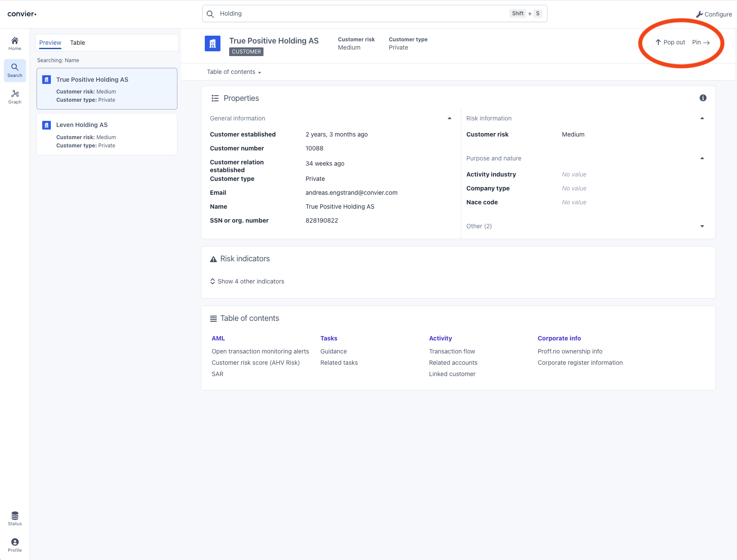The image size is (737, 560).
Task: Go to SAR entry
Action: point(217,374)
